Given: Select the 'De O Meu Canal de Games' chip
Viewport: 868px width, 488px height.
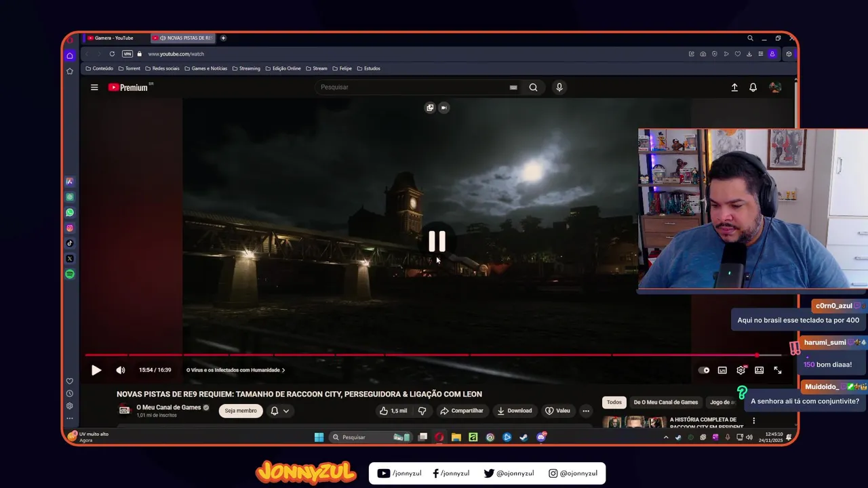Looking at the screenshot, I should point(665,402).
